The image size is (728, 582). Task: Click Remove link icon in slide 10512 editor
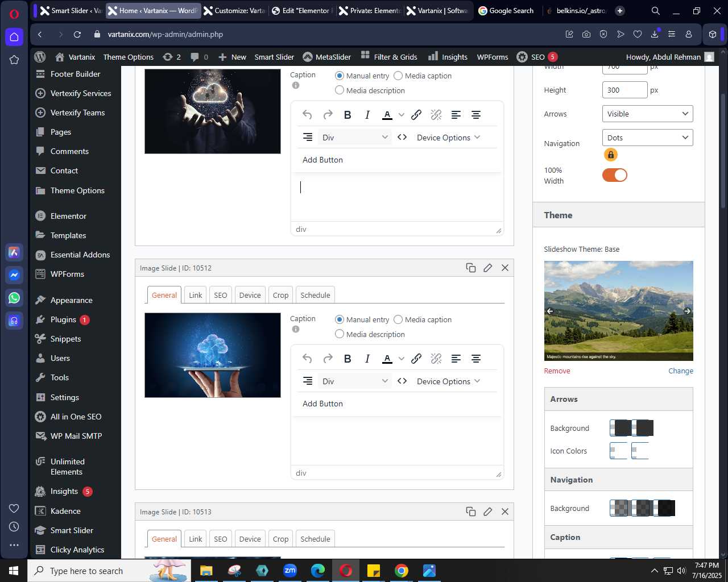(436, 359)
